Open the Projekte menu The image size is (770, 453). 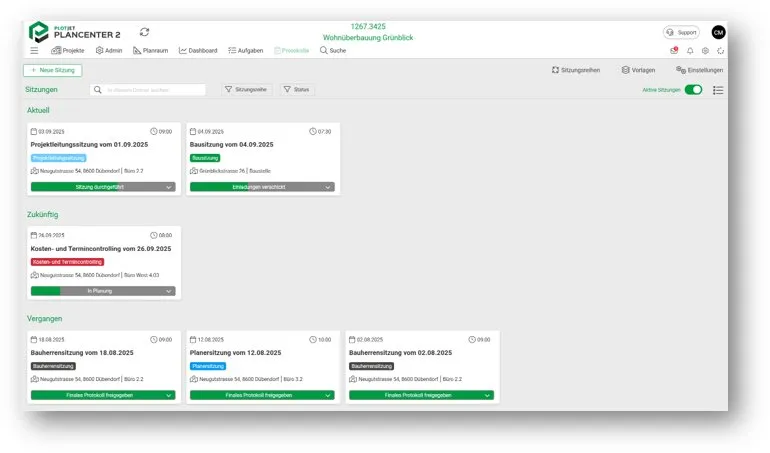click(x=68, y=51)
